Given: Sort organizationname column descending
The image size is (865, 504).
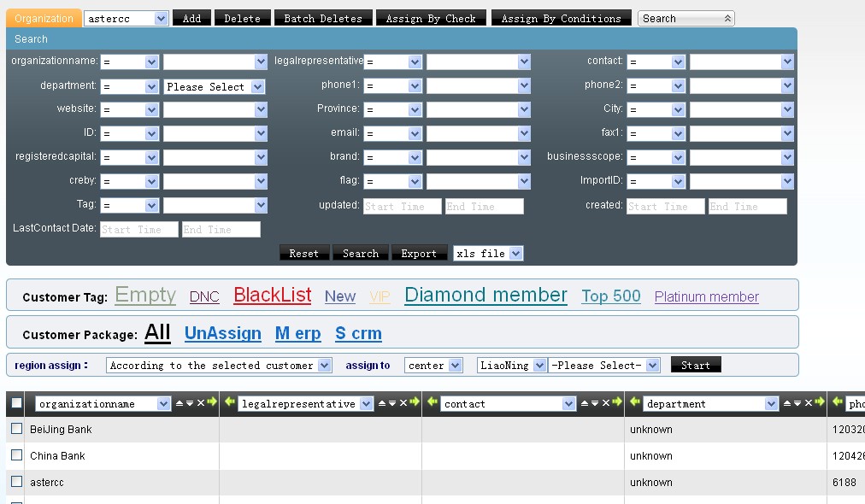Looking at the screenshot, I should pos(190,403).
